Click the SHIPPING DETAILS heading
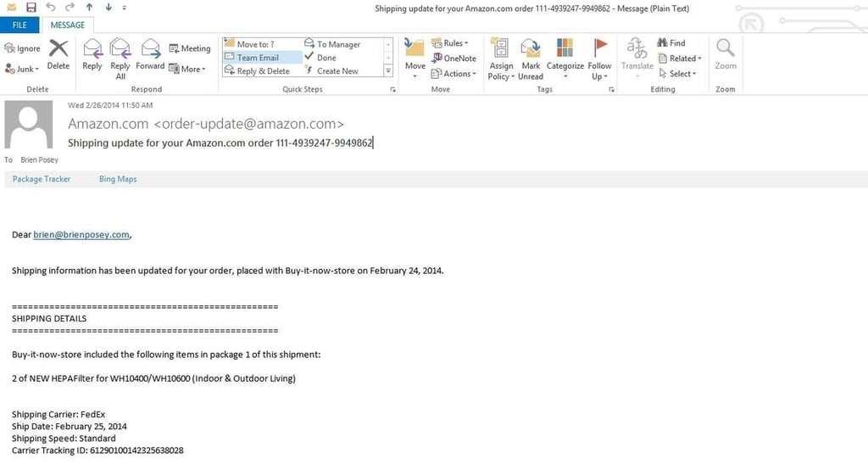 pyautogui.click(x=49, y=318)
